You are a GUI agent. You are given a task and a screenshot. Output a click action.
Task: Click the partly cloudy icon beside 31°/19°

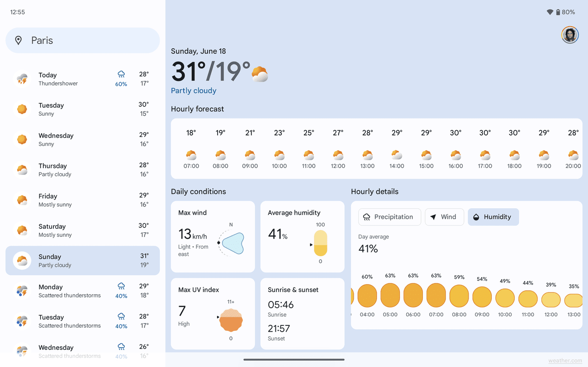(258, 73)
